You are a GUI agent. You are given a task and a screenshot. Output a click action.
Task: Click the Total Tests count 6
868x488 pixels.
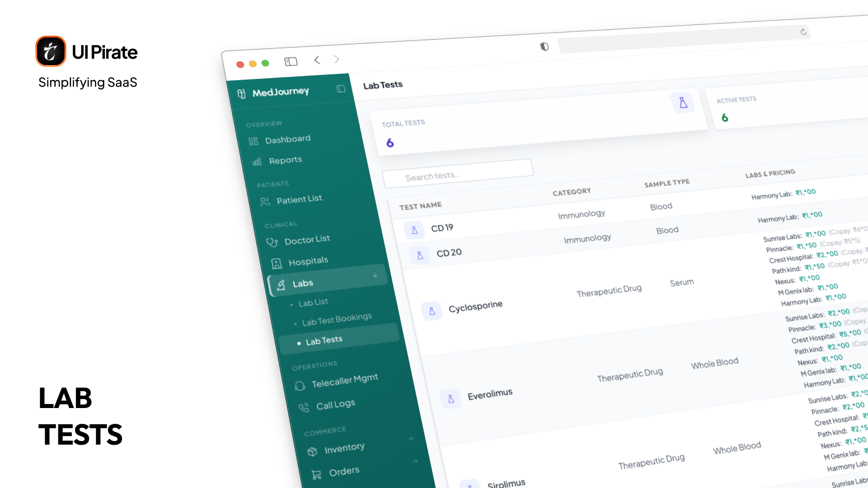390,143
